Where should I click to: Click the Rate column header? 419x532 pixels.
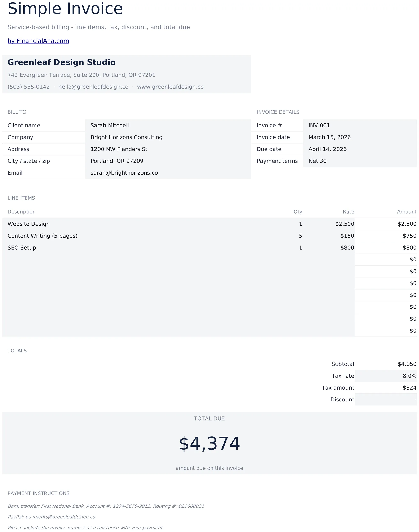(x=348, y=212)
